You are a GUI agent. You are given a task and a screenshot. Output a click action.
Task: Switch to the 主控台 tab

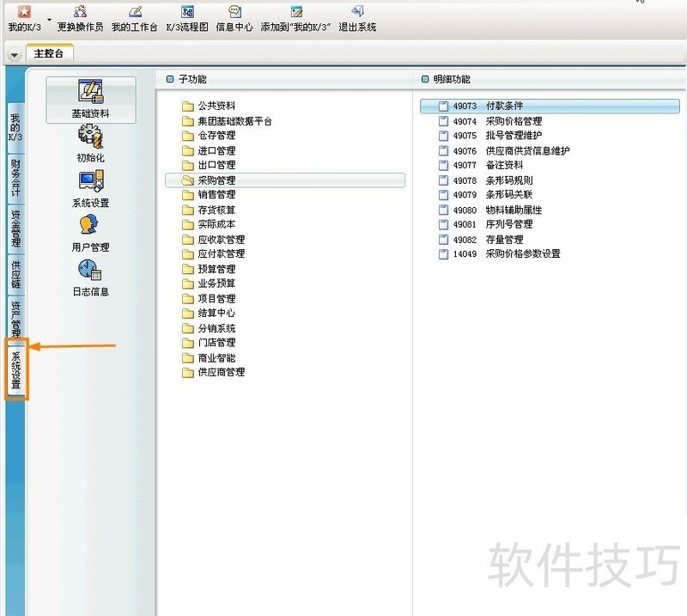tap(50, 53)
